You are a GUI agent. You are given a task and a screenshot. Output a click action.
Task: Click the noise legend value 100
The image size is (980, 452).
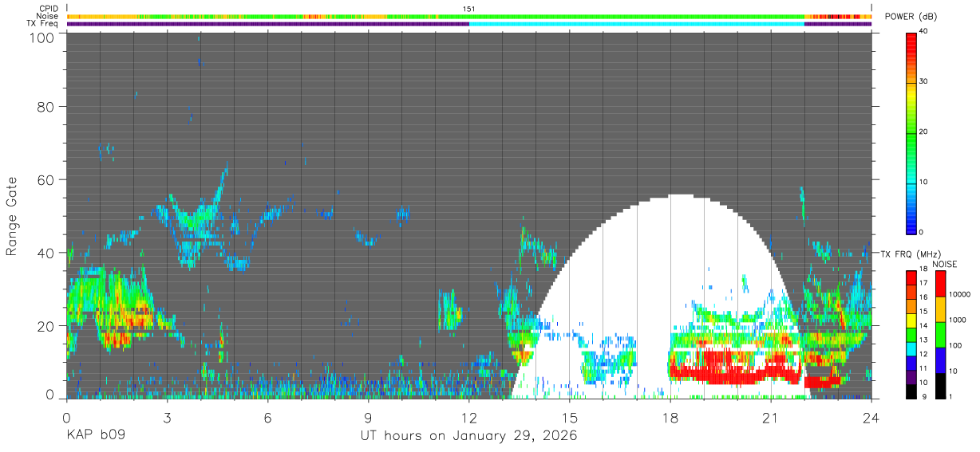pyautogui.click(x=956, y=345)
